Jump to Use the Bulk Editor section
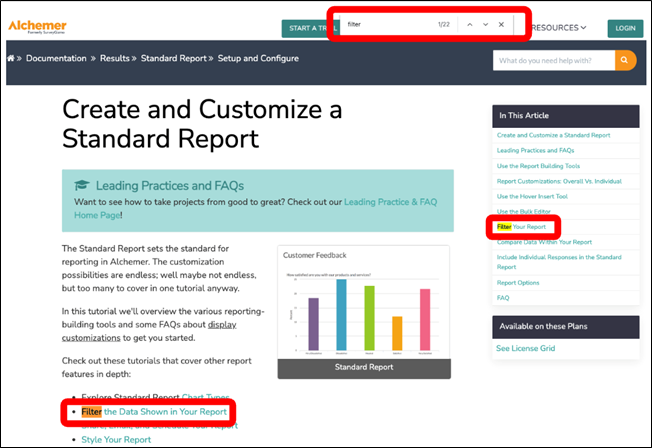 click(524, 212)
